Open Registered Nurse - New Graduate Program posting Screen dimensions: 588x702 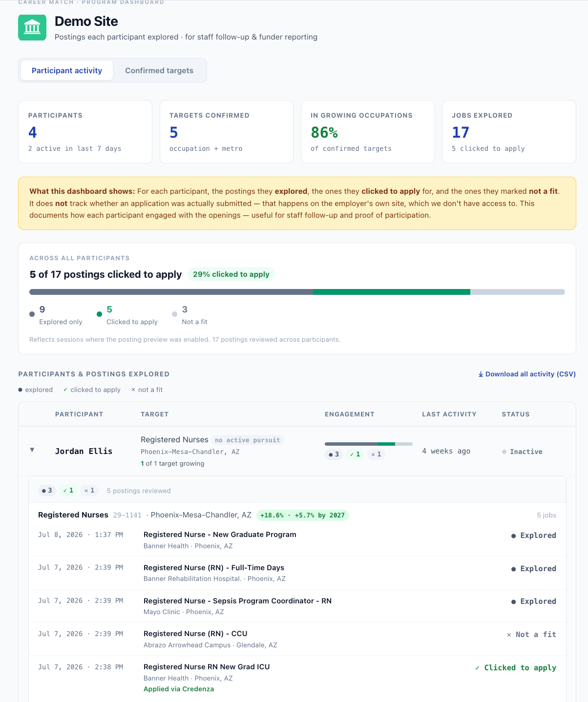(x=220, y=535)
